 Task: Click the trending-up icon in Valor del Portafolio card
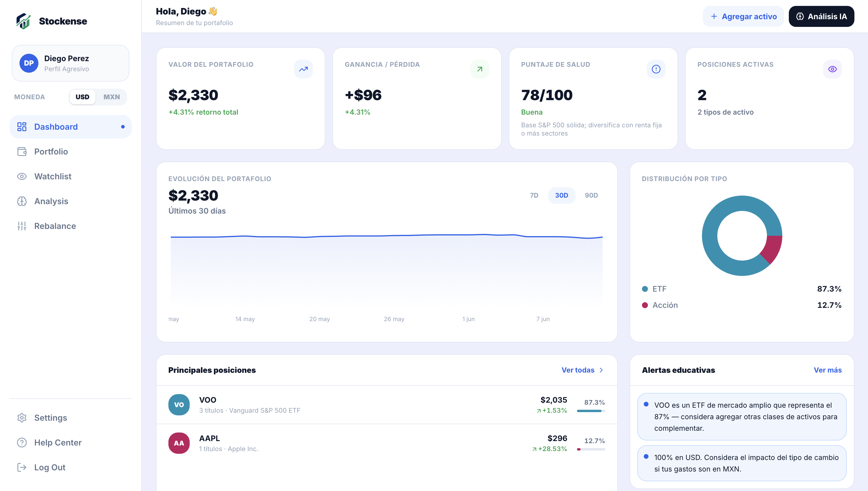[x=303, y=69]
